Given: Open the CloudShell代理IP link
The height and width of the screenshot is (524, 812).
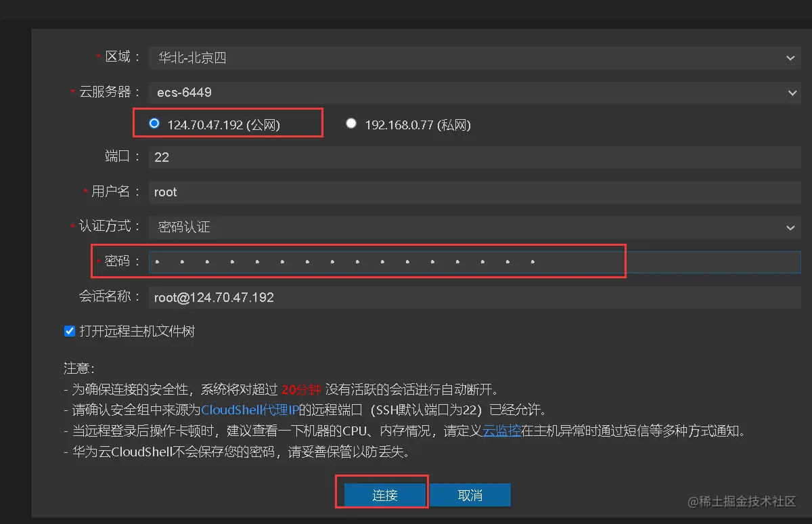Looking at the screenshot, I should click(250, 410).
